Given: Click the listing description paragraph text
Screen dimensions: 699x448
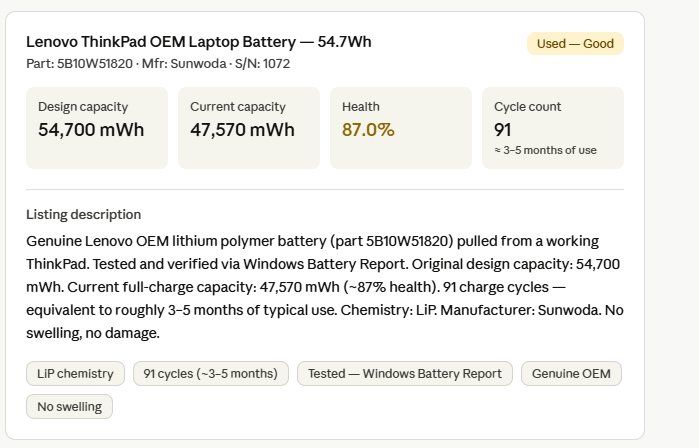Looking at the screenshot, I should coord(325,287).
